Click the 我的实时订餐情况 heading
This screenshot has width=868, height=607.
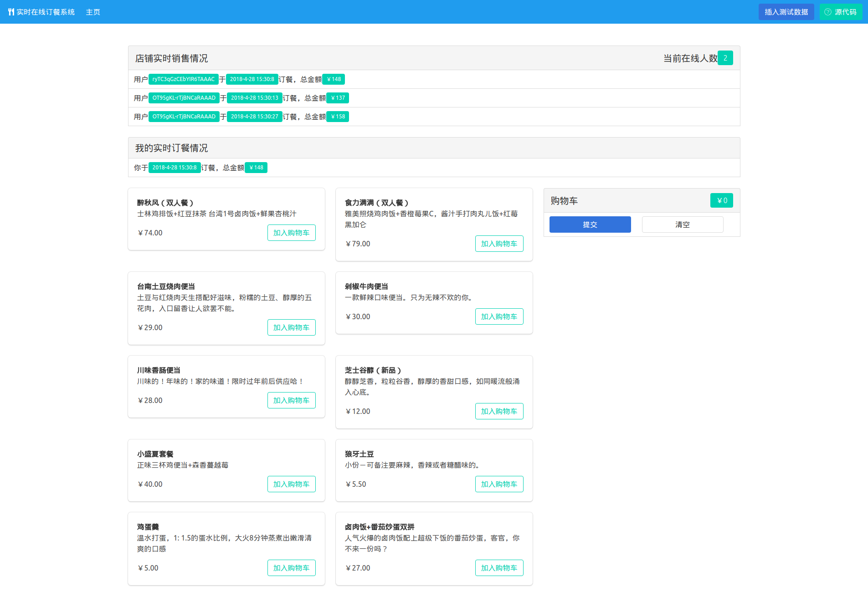tap(172, 148)
